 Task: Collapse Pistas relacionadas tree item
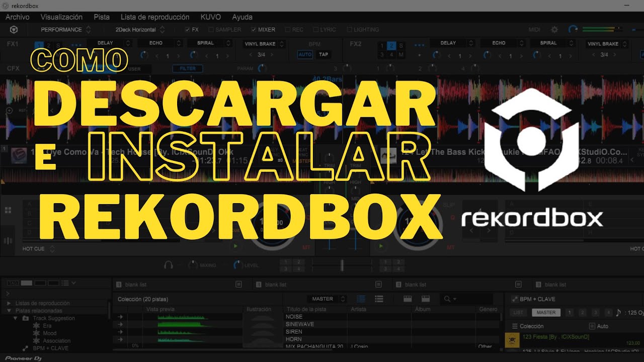point(9,311)
